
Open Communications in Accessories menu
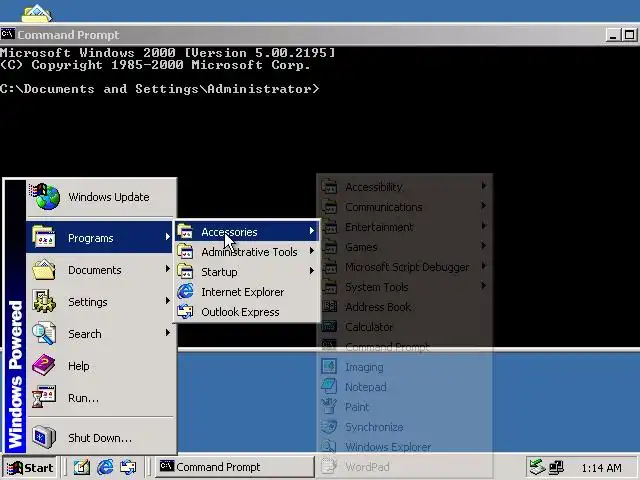404,207
